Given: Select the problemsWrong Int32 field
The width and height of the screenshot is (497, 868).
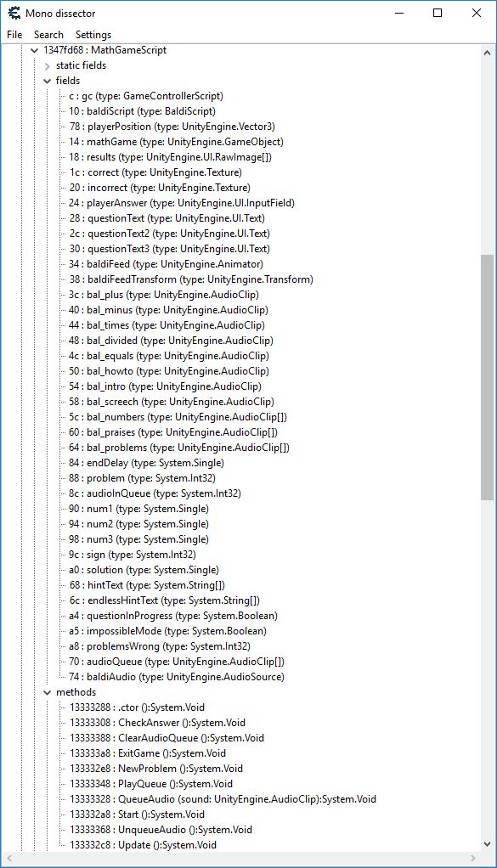Looking at the screenshot, I should click(x=160, y=646).
